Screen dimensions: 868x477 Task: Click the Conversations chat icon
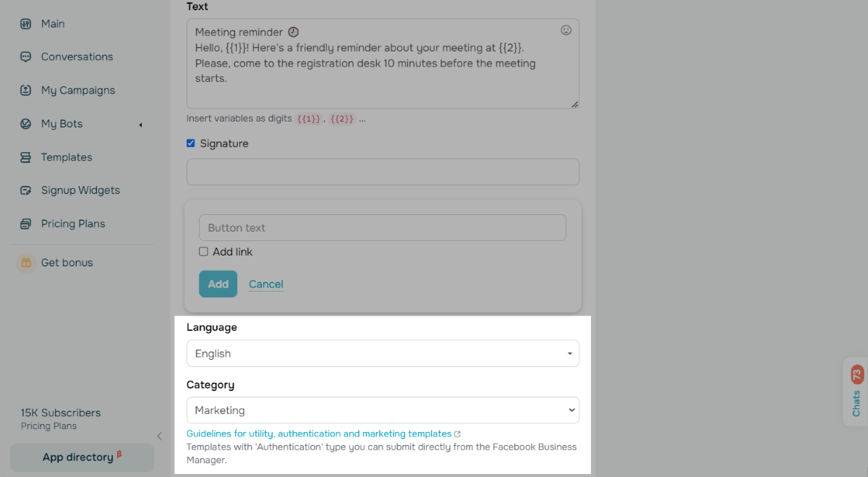[26, 57]
